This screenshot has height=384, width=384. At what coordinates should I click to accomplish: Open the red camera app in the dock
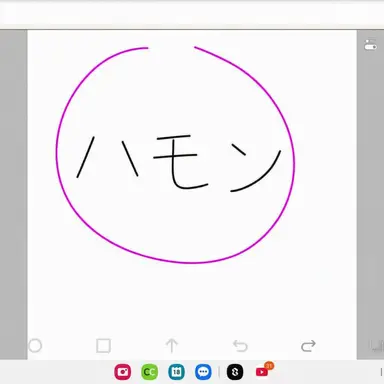(x=123, y=372)
